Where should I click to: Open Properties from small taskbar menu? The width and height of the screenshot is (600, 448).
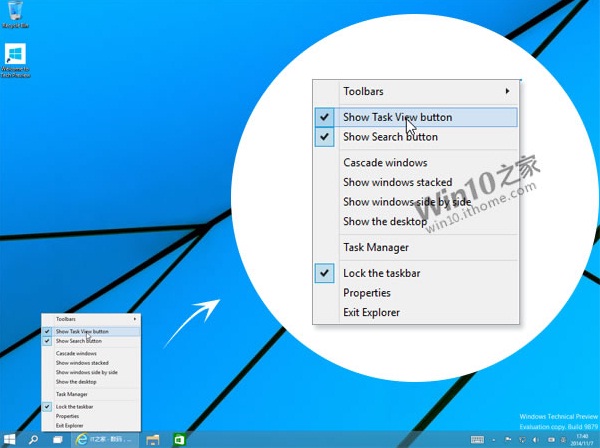point(91,416)
